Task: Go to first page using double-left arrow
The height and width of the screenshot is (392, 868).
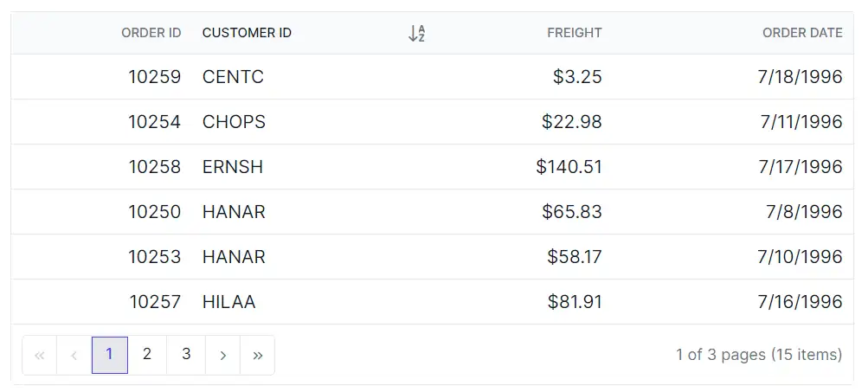Action: (x=39, y=355)
